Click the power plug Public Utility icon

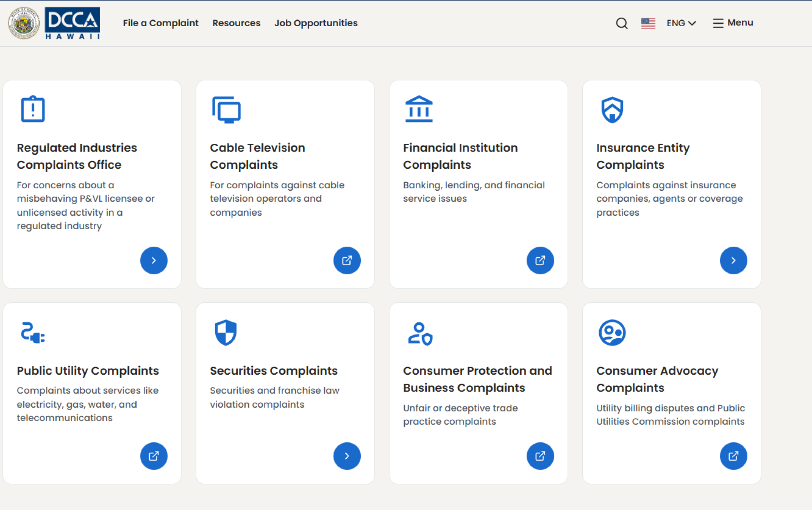pos(33,332)
